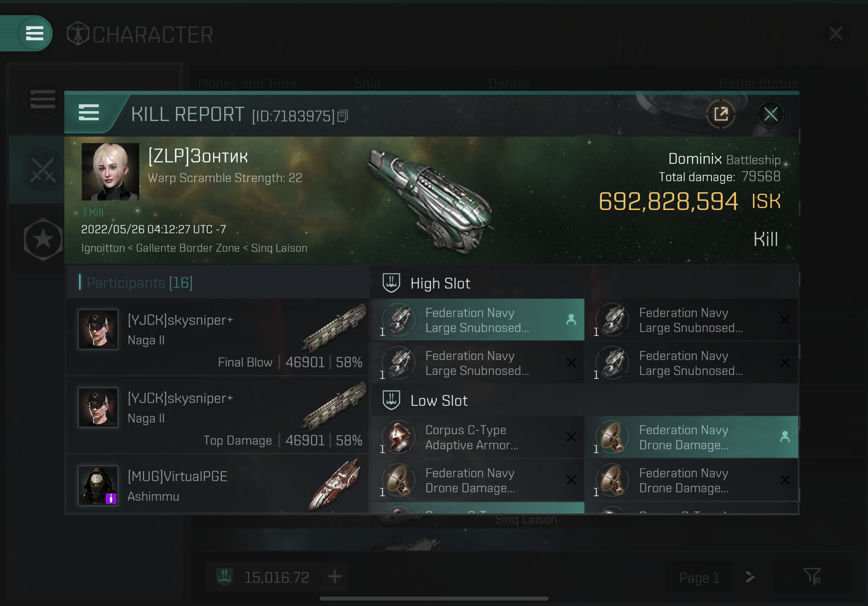The image size is (868, 606).
Task: Click the Corpus C-Type Adaptive Armor module icon
Action: click(399, 437)
